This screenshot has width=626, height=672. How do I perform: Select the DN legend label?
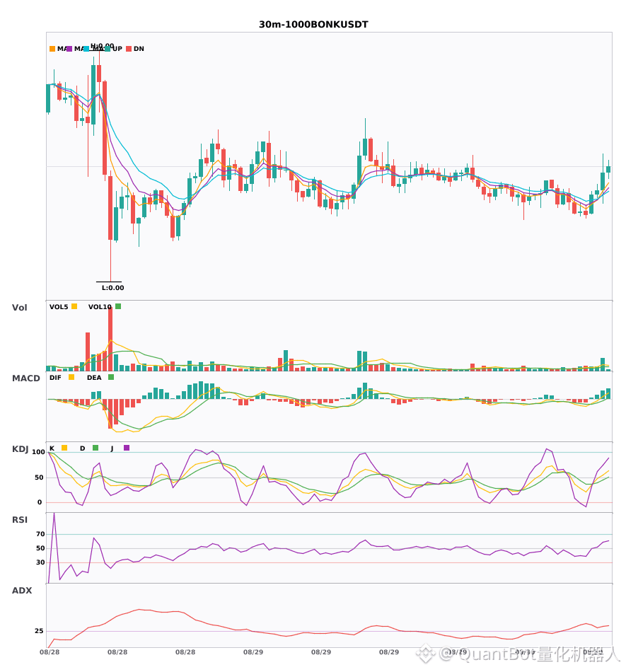(x=139, y=49)
